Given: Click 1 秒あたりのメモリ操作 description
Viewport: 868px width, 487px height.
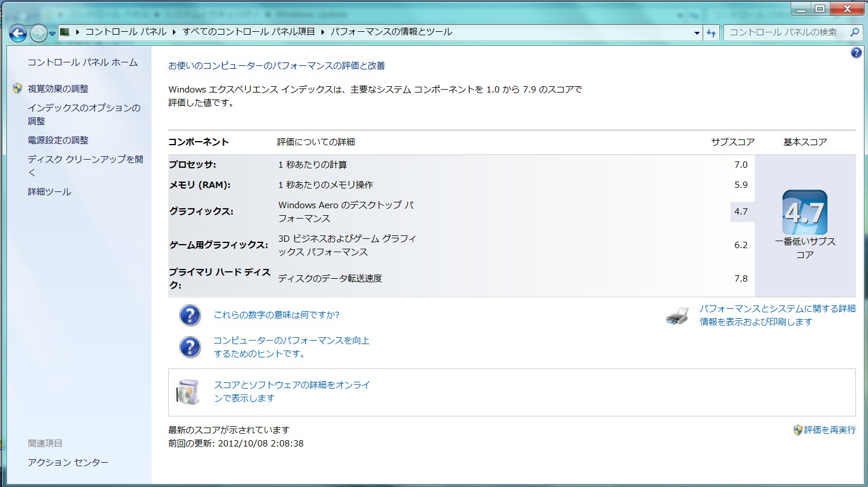Looking at the screenshot, I should click(326, 185).
